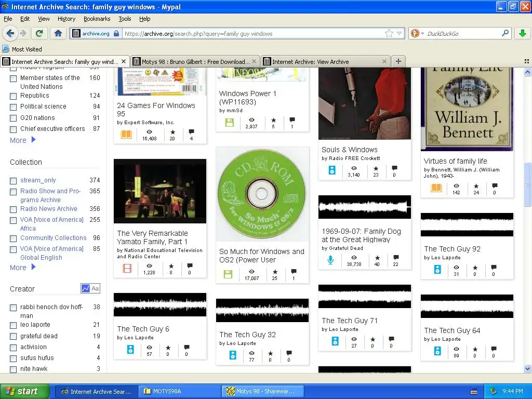Open The Tech Guy 71 title link
The image size is (532, 399).
(350, 321)
